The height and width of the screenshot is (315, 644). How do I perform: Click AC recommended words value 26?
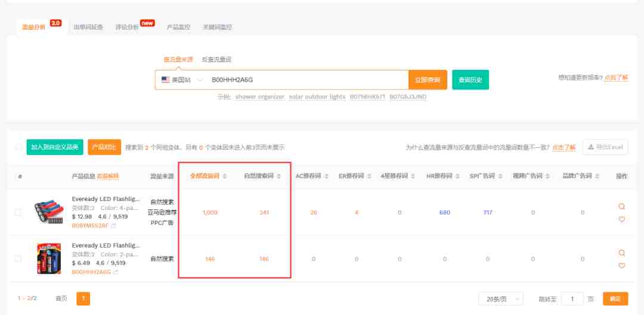coord(314,212)
